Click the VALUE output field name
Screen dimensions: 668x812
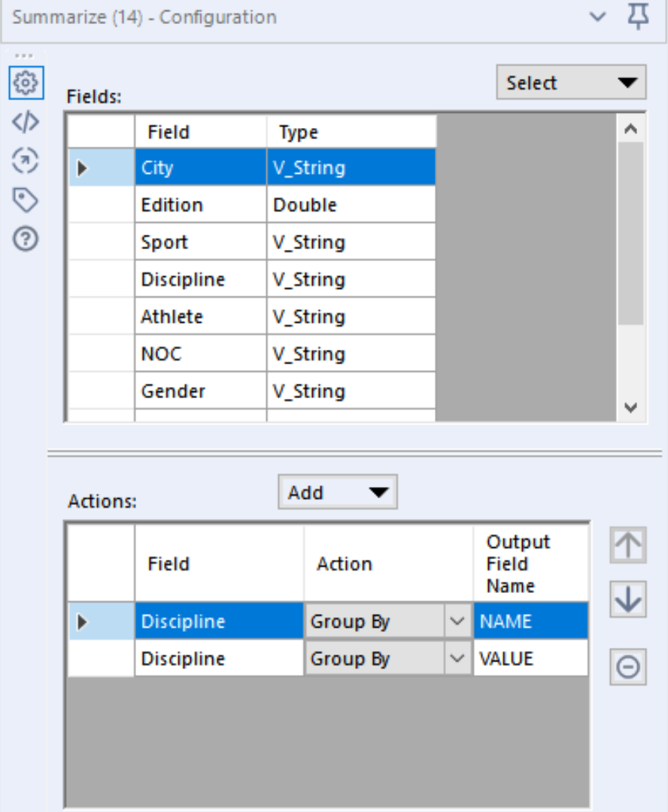tap(530, 659)
